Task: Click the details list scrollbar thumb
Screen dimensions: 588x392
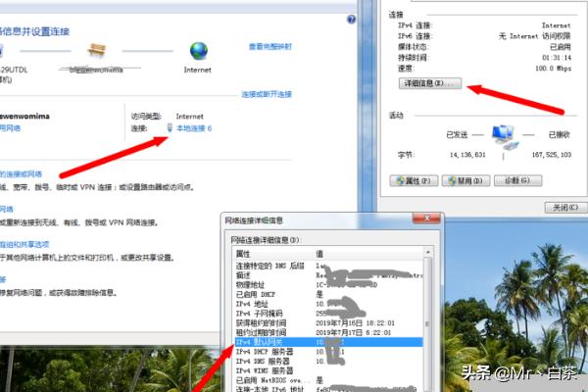Action: (x=427, y=323)
